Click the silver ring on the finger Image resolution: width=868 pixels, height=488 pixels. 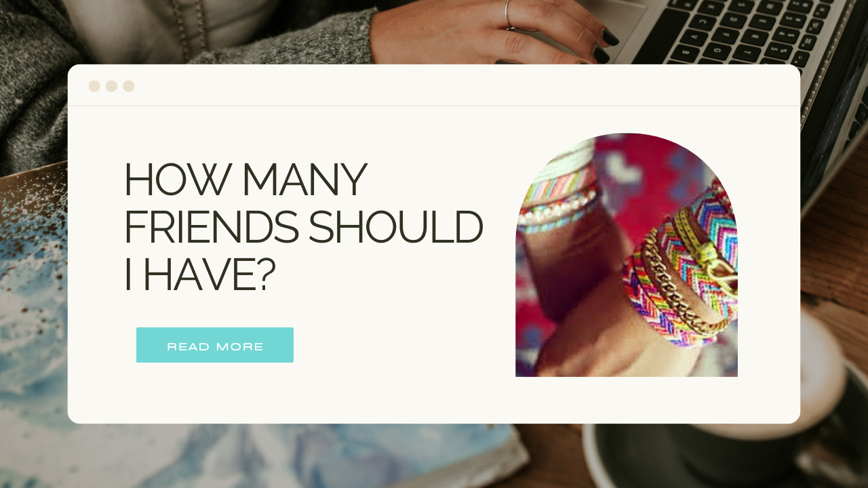[509, 15]
